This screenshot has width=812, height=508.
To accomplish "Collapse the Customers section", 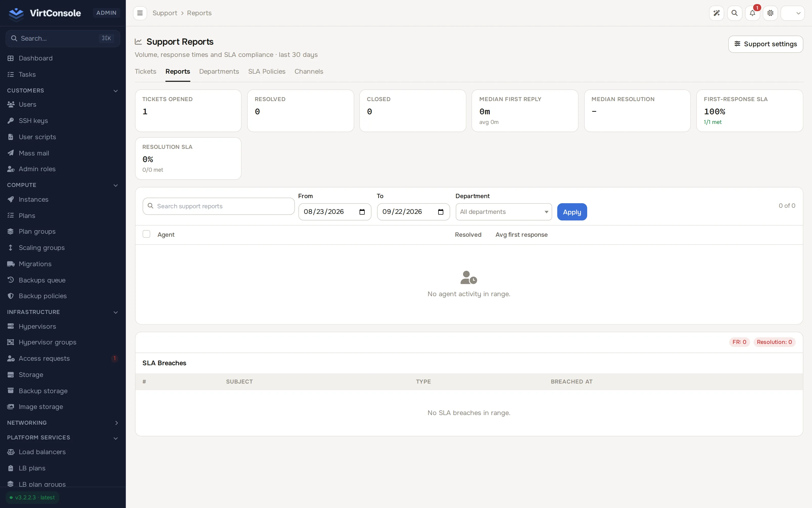I will point(62,91).
